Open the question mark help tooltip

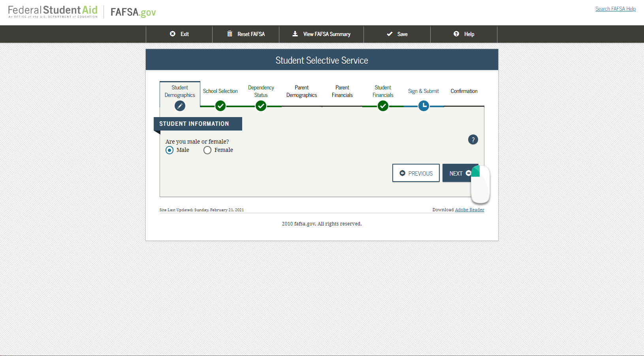[473, 140]
